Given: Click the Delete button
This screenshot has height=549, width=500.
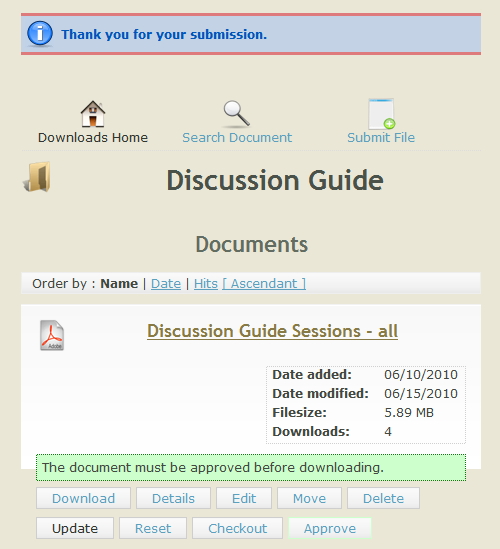Looking at the screenshot, I should (x=383, y=498).
